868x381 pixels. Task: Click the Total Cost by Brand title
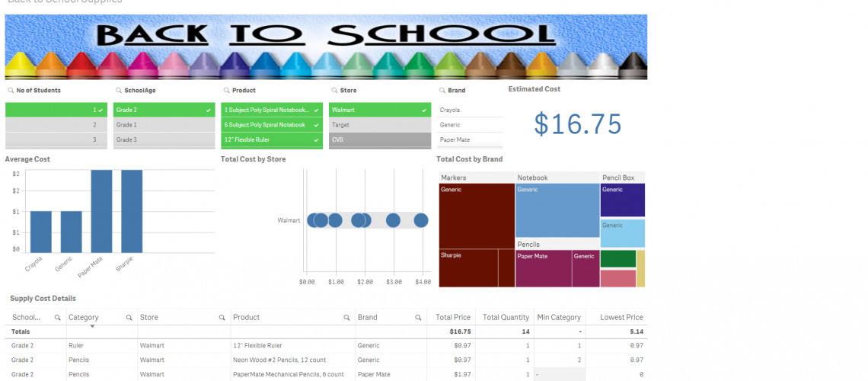[x=470, y=159]
